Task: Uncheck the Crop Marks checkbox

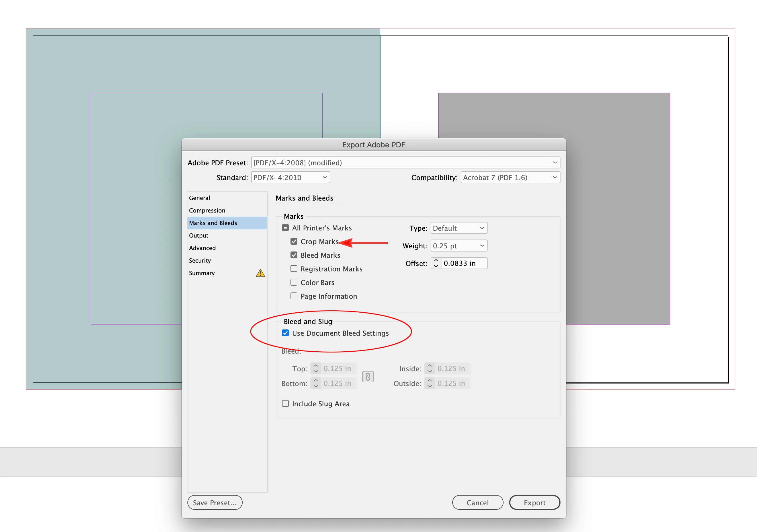Action: 294,242
